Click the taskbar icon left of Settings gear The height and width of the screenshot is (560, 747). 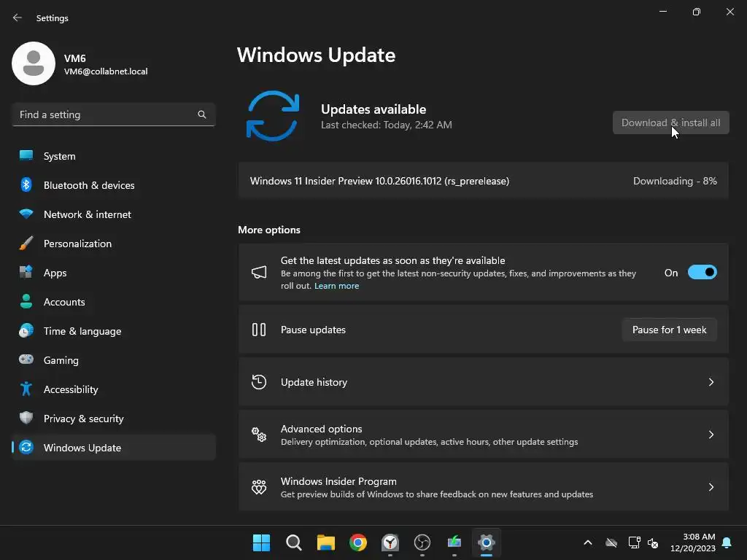[x=454, y=542]
